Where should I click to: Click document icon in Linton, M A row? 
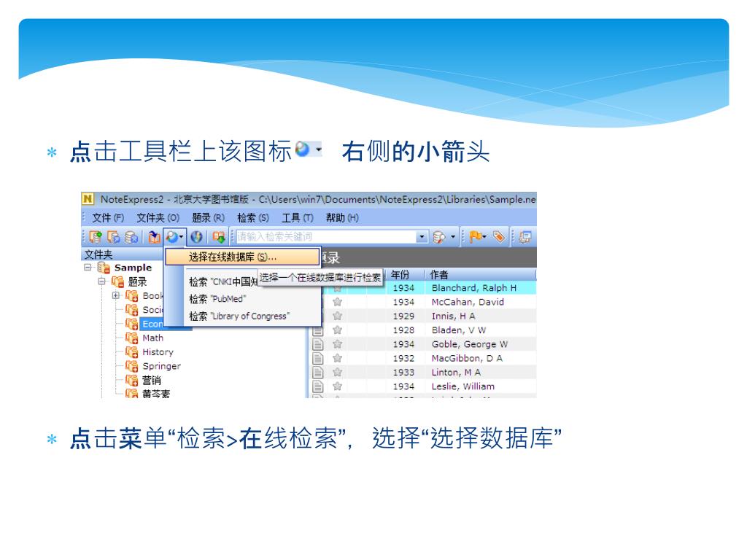(x=318, y=372)
